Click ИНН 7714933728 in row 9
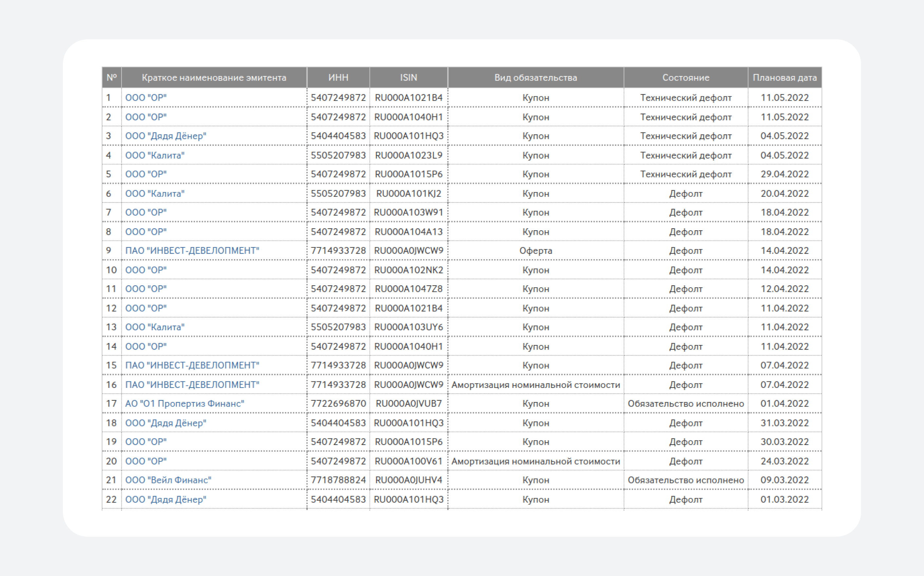924x576 pixels. [x=338, y=251]
